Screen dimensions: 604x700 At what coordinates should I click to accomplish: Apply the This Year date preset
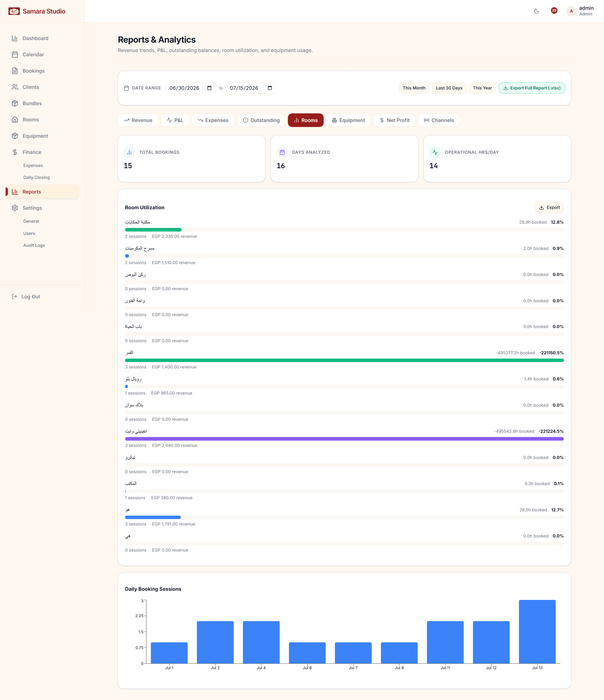click(482, 88)
